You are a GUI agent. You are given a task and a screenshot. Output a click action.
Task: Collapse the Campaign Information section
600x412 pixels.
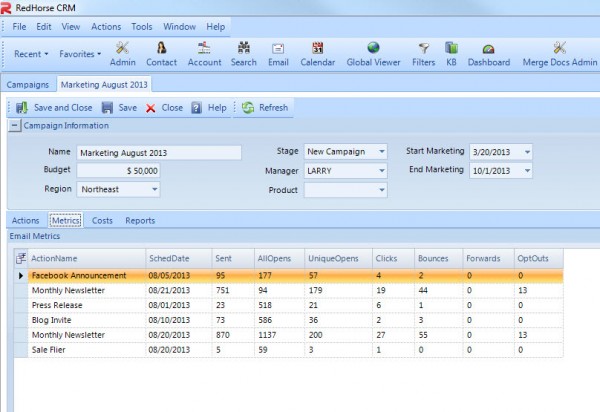coord(14,125)
